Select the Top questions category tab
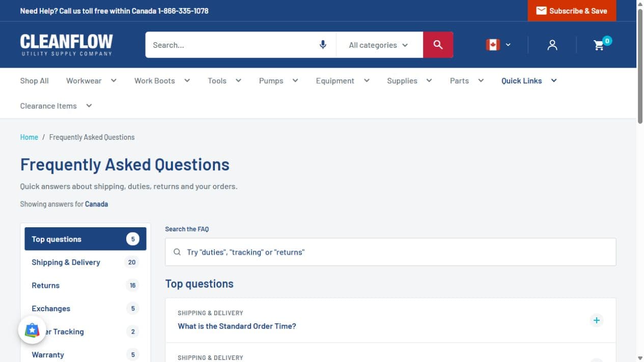This screenshot has width=644, height=362. 86,239
